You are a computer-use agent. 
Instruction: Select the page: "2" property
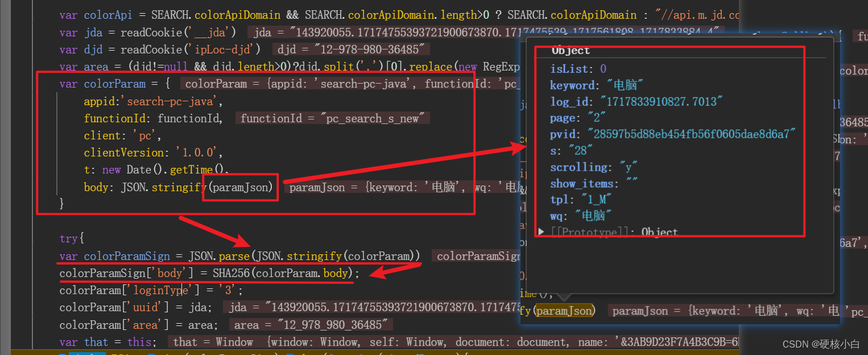tap(578, 118)
